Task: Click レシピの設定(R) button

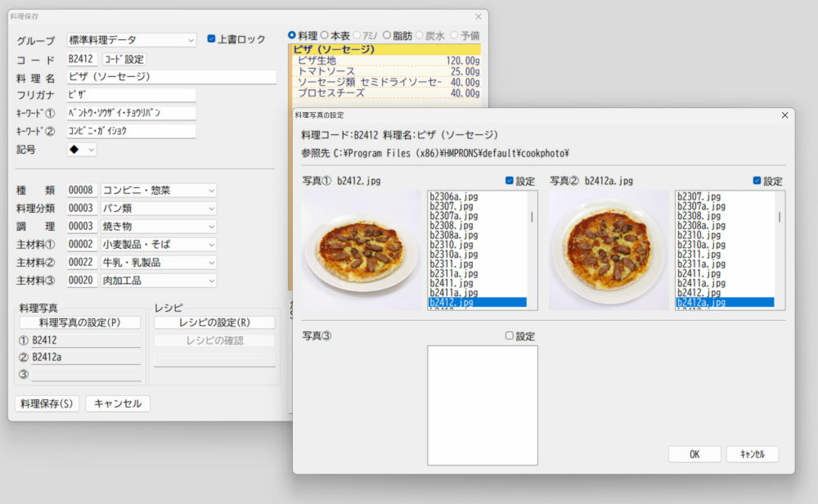Action: tap(214, 322)
